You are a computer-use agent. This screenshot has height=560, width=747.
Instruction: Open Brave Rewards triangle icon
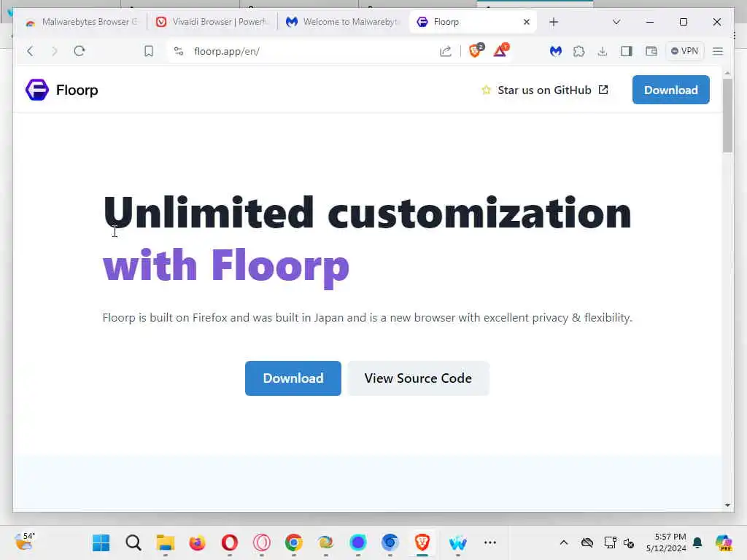(x=501, y=50)
